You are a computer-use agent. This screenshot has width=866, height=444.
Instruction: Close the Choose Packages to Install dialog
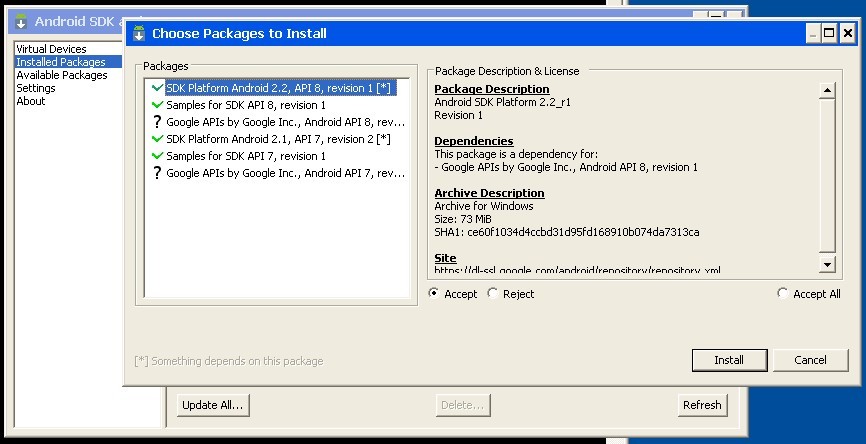(x=848, y=33)
